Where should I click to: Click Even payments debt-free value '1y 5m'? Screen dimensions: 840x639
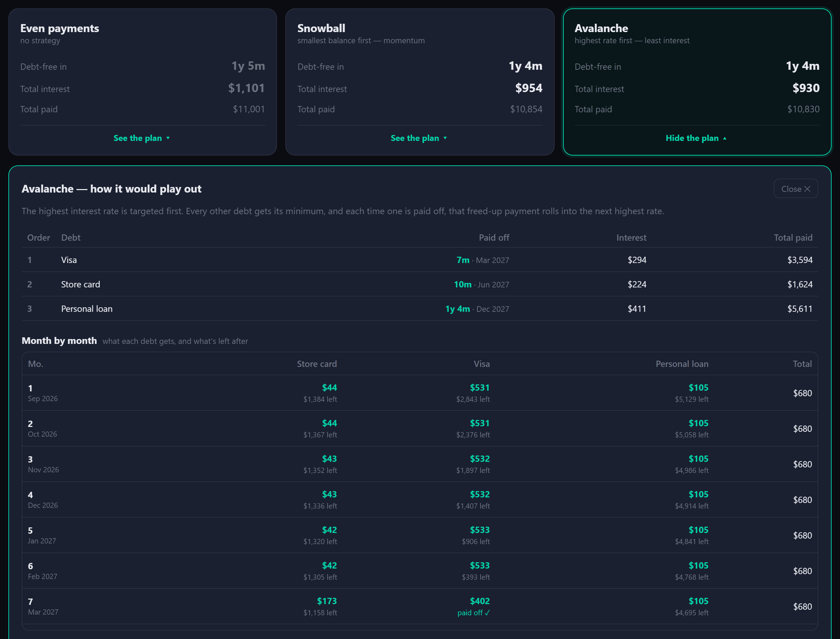pyautogui.click(x=248, y=66)
